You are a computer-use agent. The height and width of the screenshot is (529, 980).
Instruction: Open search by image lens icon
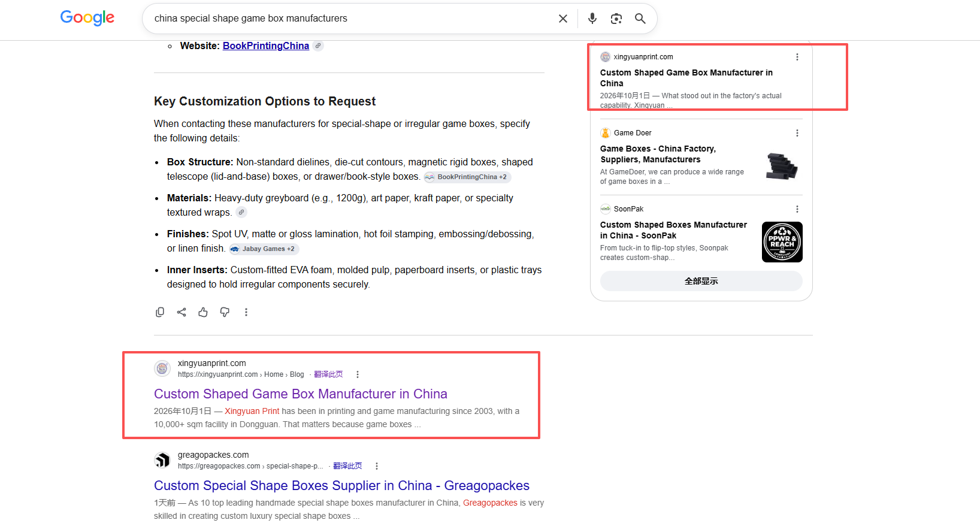tap(616, 19)
